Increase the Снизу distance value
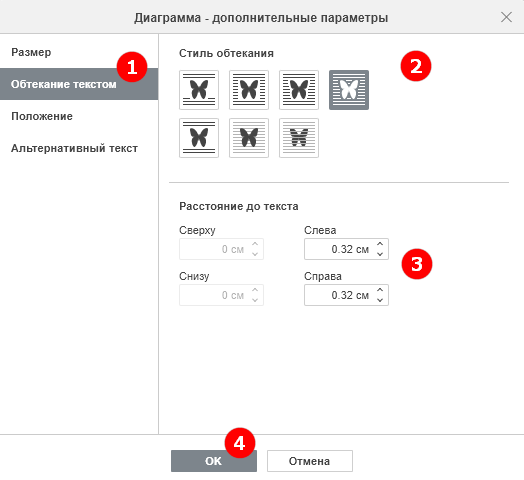The image size is (524, 480). click(x=255, y=290)
